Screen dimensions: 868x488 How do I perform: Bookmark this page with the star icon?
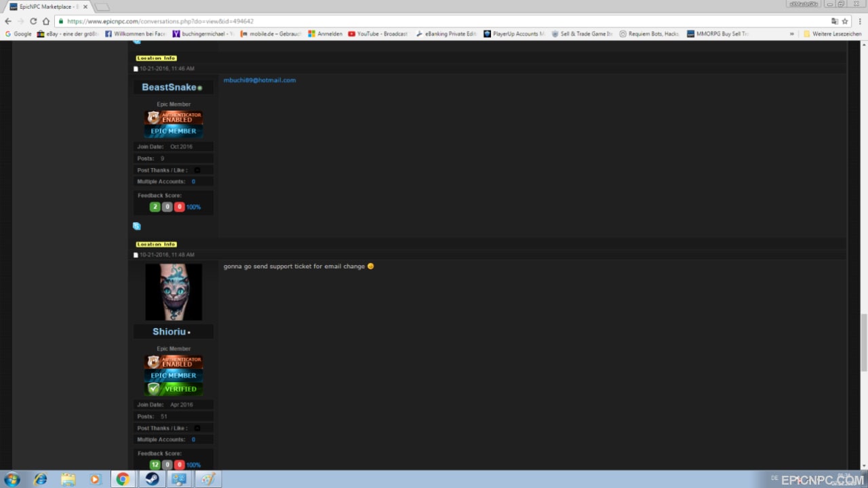pyautogui.click(x=845, y=21)
